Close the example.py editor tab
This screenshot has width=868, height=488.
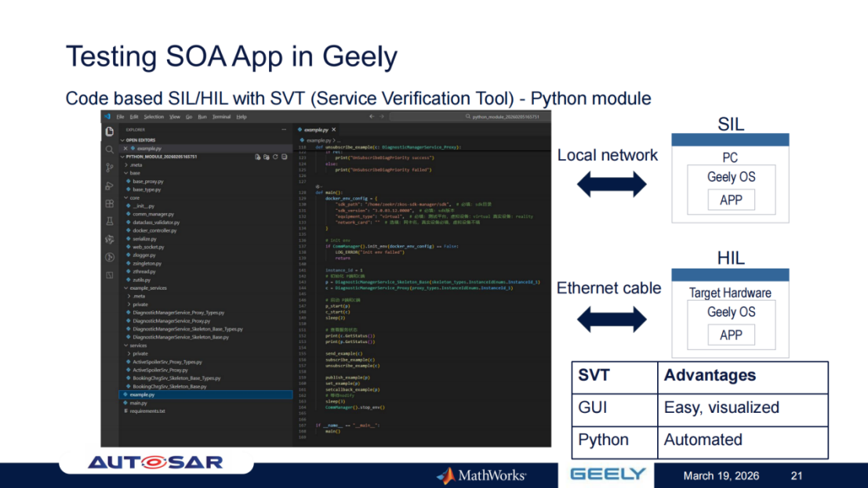tap(333, 129)
